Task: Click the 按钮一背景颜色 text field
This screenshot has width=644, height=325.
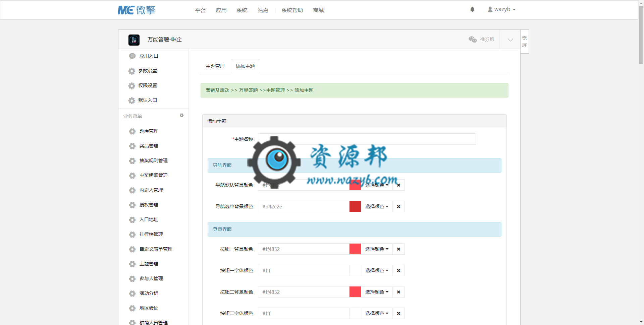Action: [304, 249]
